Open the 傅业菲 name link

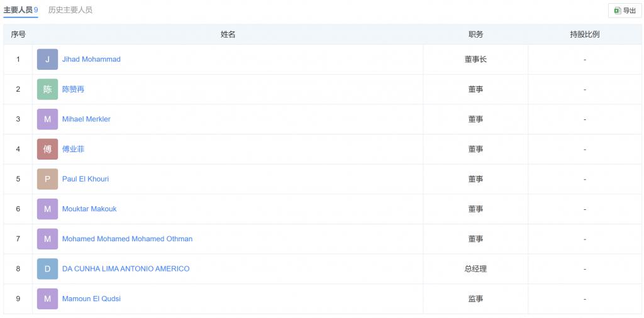coord(73,150)
